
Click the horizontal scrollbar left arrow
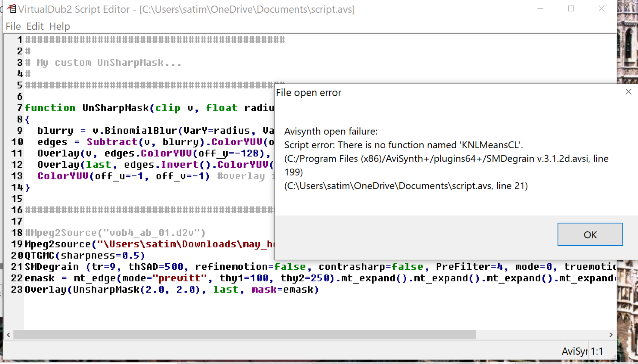[x=8, y=335]
